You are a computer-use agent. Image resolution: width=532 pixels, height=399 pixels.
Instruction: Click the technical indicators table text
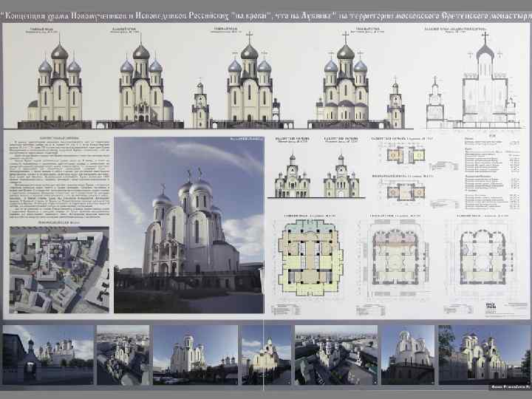(x=491, y=173)
